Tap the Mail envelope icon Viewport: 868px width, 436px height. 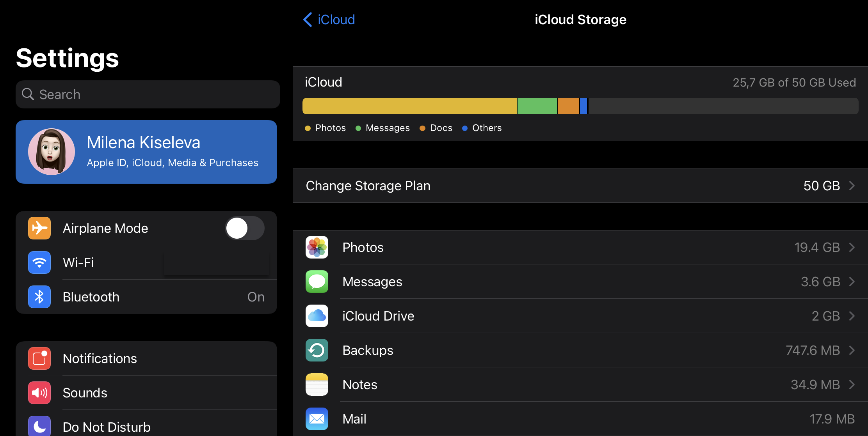coord(317,419)
